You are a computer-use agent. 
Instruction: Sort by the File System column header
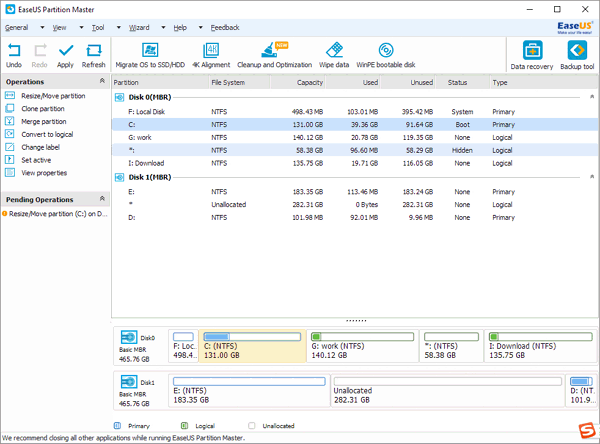pyautogui.click(x=240, y=82)
